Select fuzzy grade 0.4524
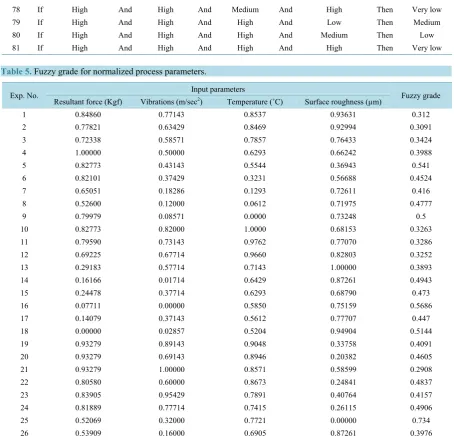Image resolution: width=454 pixels, height=443 pixels. 421,178
